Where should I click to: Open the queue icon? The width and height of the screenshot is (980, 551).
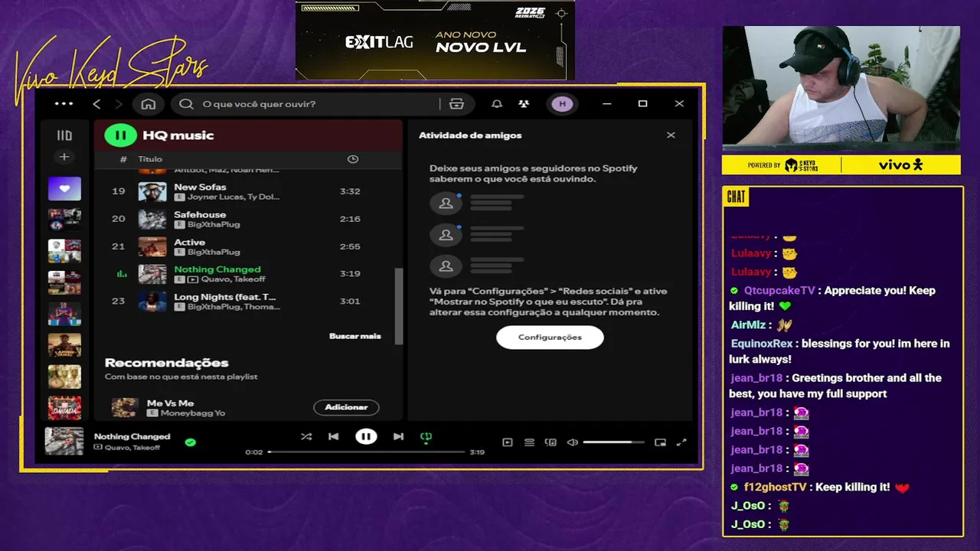click(529, 442)
